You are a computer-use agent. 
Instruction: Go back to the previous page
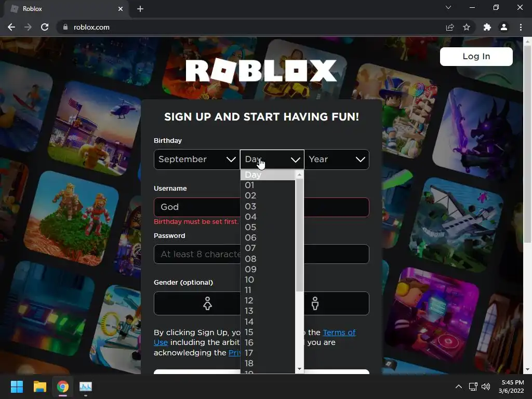11,27
